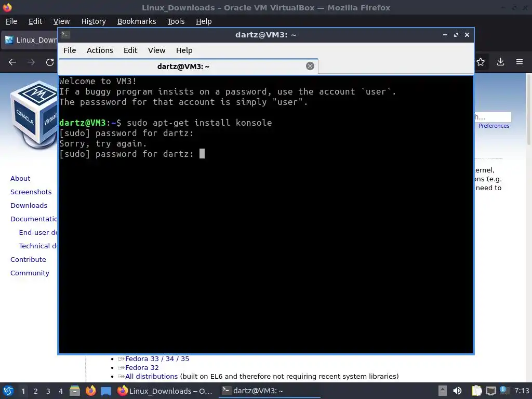Screen dimensions: 532x399
Task: Minimize the terminal window
Action: coord(445,35)
